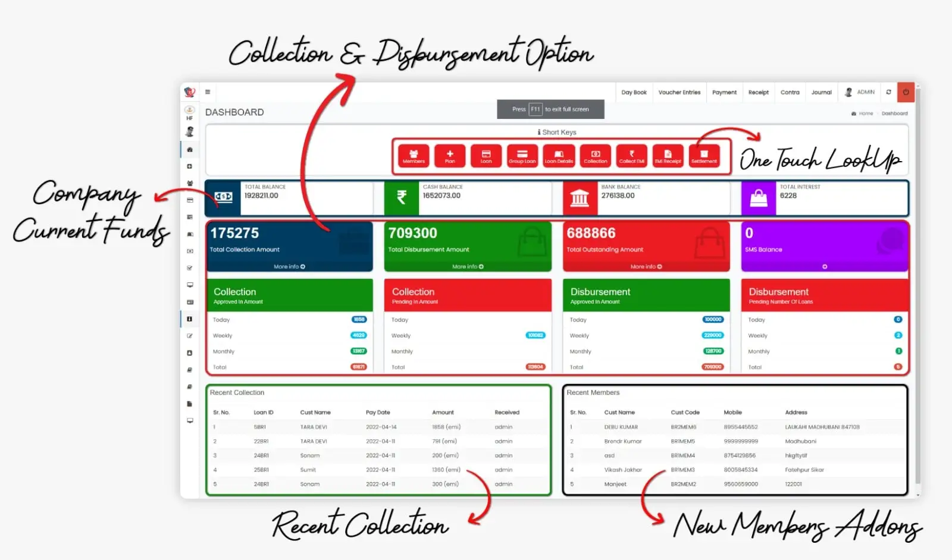Click the Collect EMI shortcut

coord(631,156)
